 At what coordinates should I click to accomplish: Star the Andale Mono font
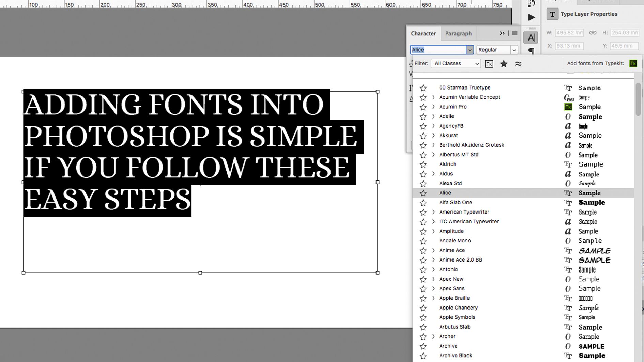[423, 241]
